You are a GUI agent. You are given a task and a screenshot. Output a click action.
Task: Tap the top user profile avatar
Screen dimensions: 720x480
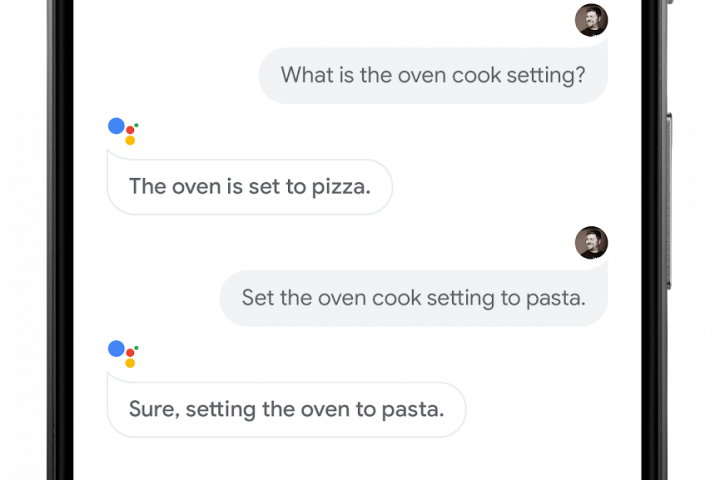click(591, 20)
